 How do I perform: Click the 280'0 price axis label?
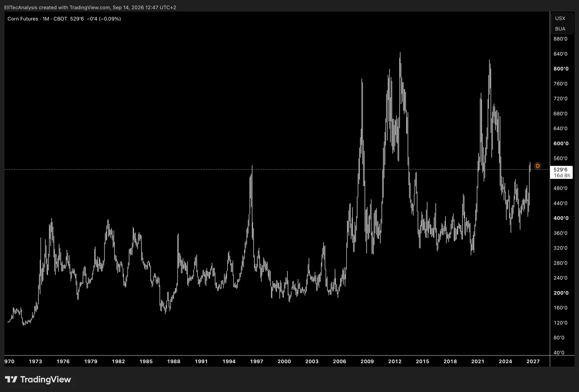(561, 263)
